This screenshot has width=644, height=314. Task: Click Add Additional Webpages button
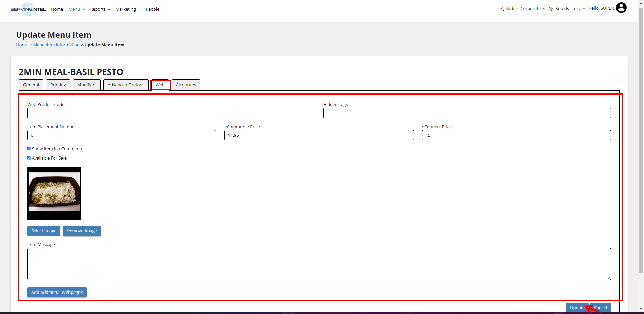coord(57,293)
